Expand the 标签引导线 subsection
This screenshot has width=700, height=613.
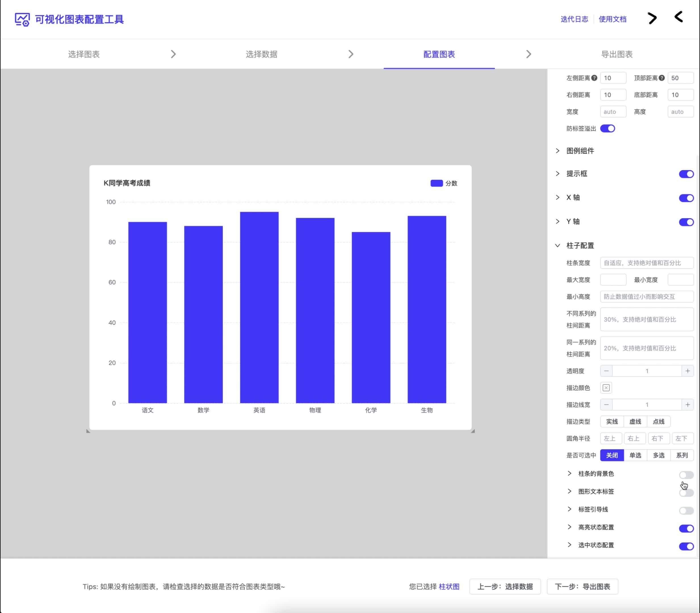click(570, 509)
